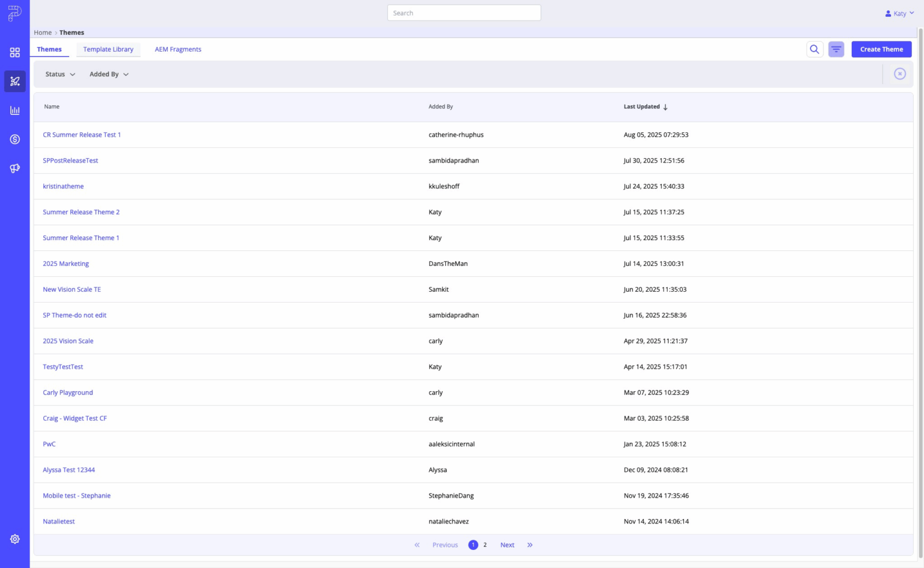Expand the Added By filter dropdown

tap(109, 75)
